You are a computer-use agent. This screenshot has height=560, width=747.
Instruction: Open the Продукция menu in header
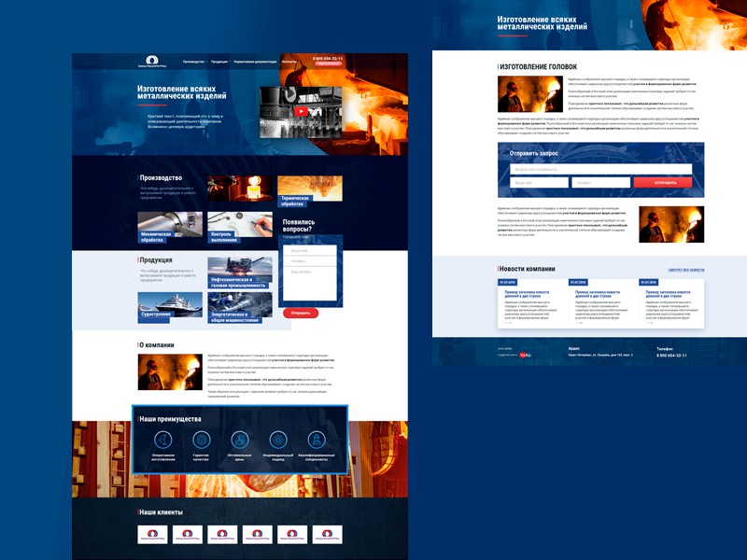point(219,62)
